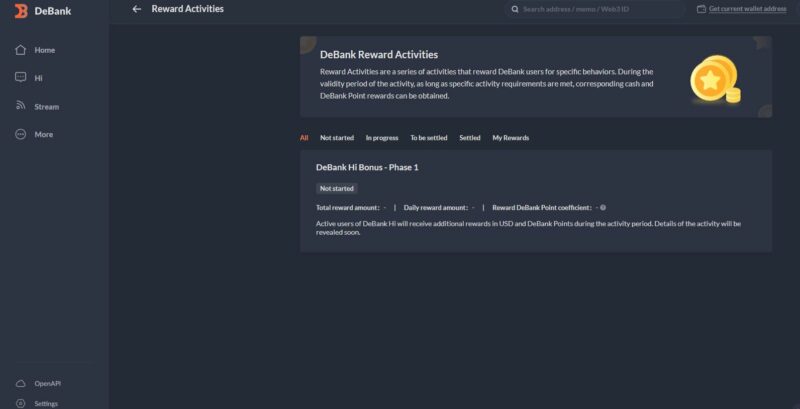Screen dimensions: 800x409
Task: Open the Settings label in sidebar
Action: click(x=46, y=404)
